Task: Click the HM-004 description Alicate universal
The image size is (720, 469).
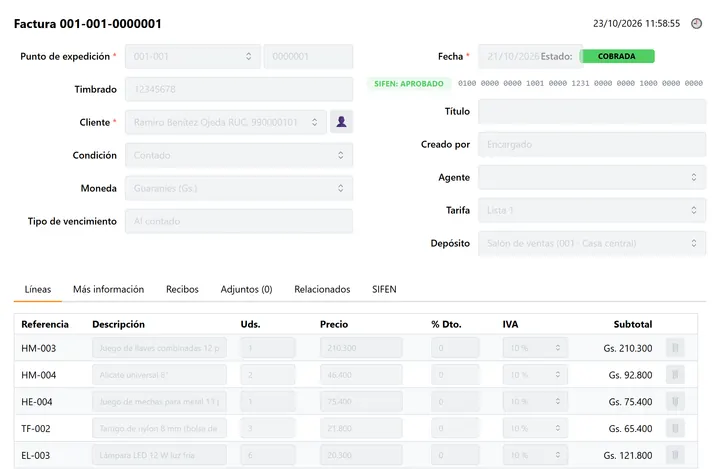Action: click(159, 375)
